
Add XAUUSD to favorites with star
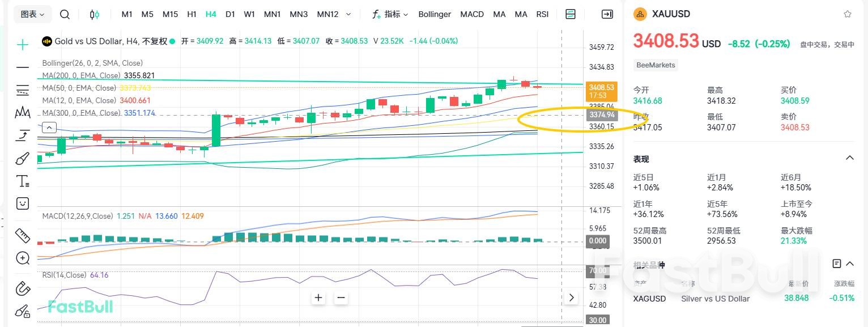847,14
